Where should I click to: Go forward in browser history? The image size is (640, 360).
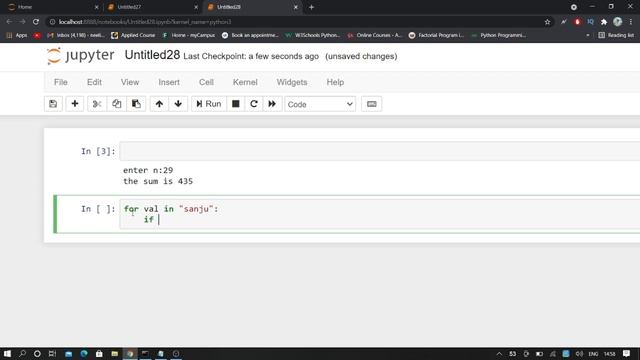pos(22,22)
